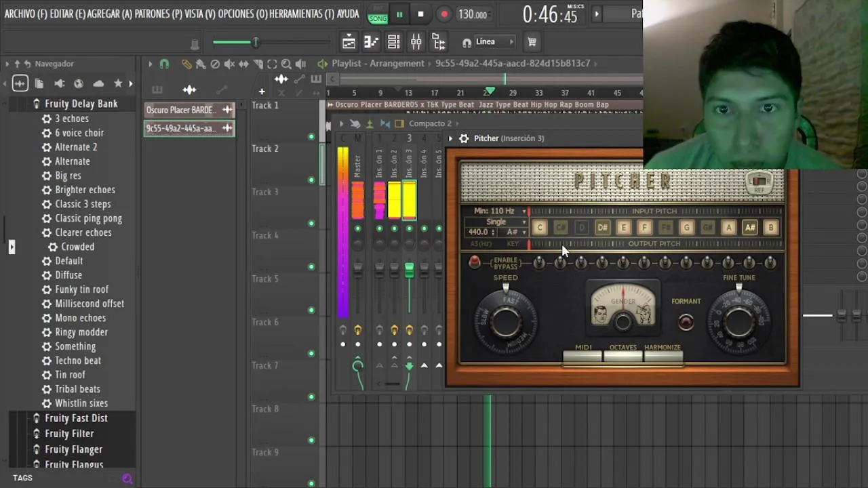Image resolution: width=868 pixels, height=488 pixels.
Task: Toggle the Pitcher REF L/R switch
Action: [x=759, y=182]
